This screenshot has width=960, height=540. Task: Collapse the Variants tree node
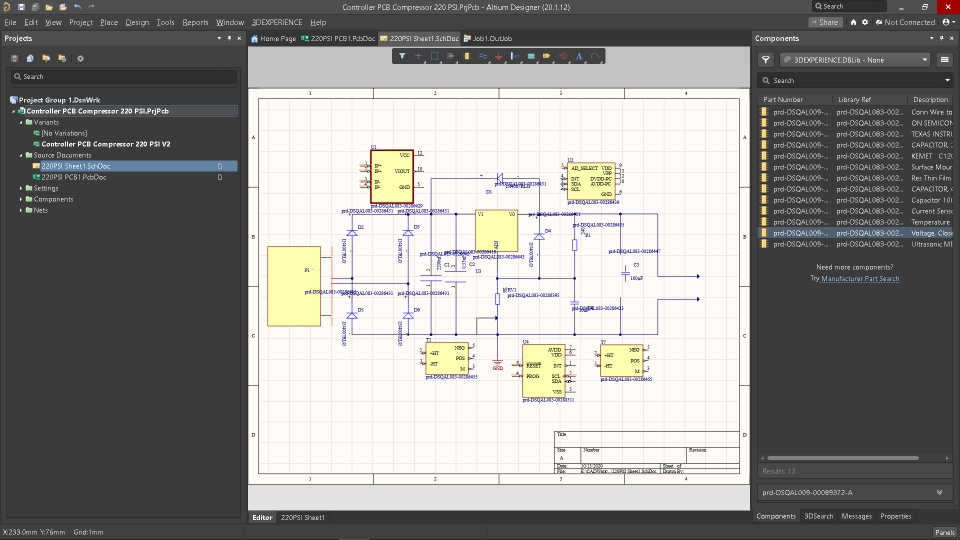21,122
